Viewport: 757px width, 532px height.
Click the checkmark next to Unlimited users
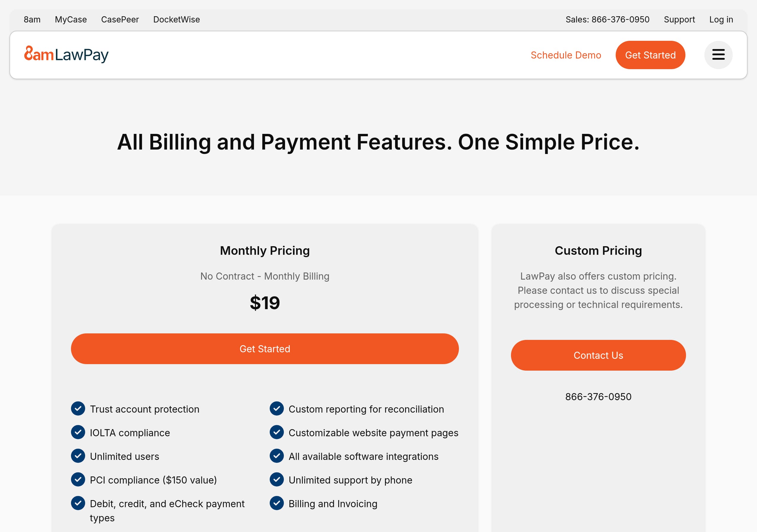(78, 456)
